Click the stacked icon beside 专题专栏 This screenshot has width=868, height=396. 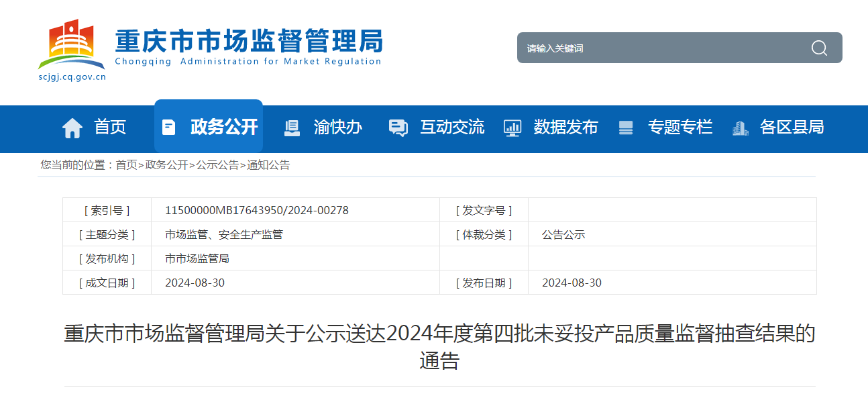point(626,128)
